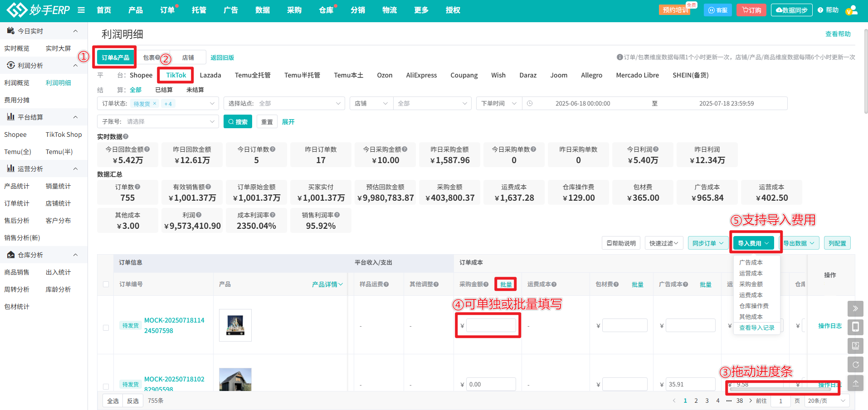Screen dimensions: 868x410
Task: Click the 数据同步 cloud button
Action: [x=792, y=10]
